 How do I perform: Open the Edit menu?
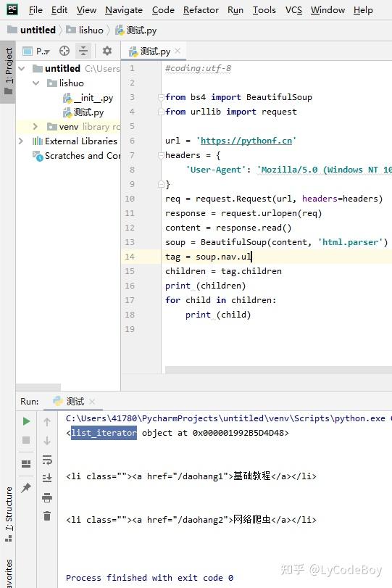pos(59,9)
